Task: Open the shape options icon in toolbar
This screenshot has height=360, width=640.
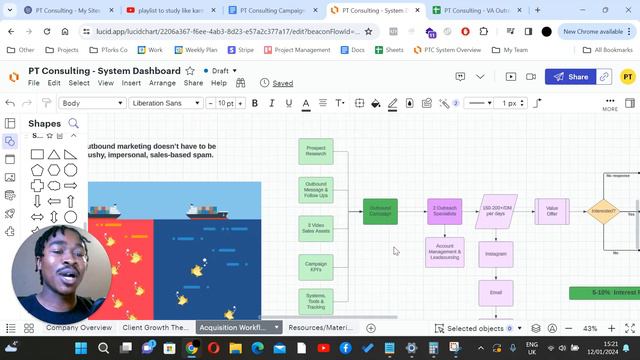Action: click(x=359, y=103)
